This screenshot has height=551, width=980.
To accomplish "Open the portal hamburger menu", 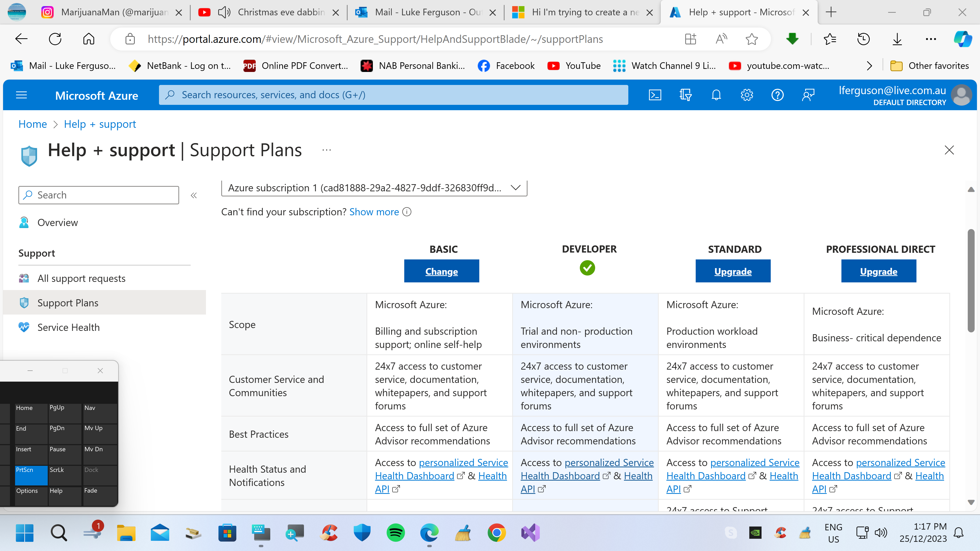I will click(21, 95).
